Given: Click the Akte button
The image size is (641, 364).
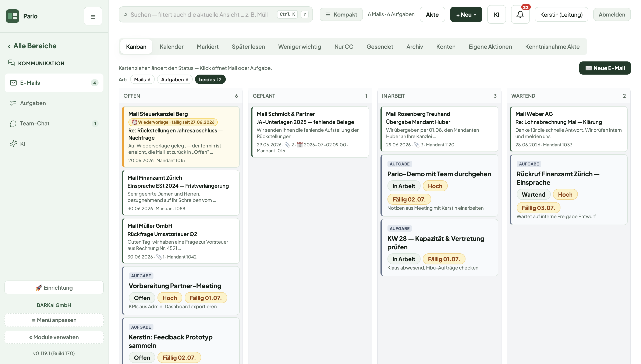Looking at the screenshot, I should click(432, 14).
